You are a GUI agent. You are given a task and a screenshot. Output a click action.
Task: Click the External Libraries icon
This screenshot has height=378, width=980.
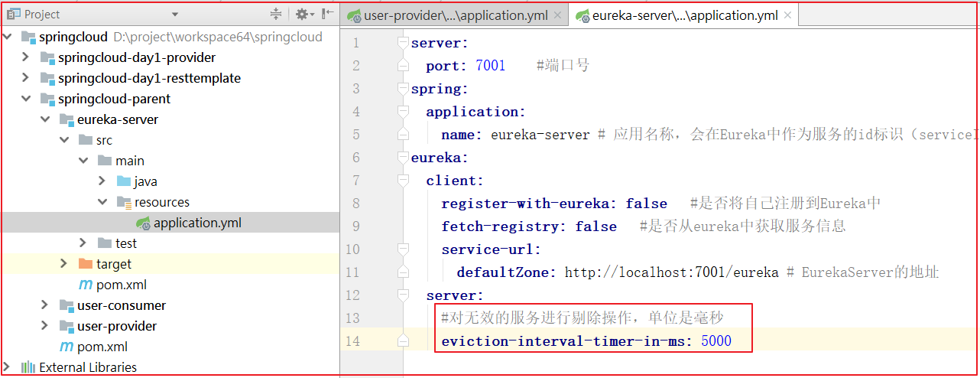[x=28, y=367]
